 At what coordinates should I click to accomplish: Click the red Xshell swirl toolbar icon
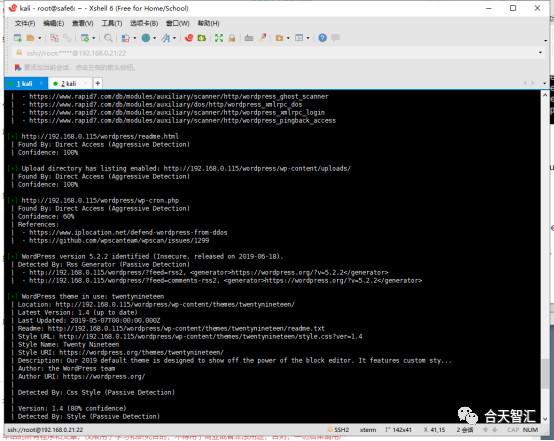[x=189, y=38]
